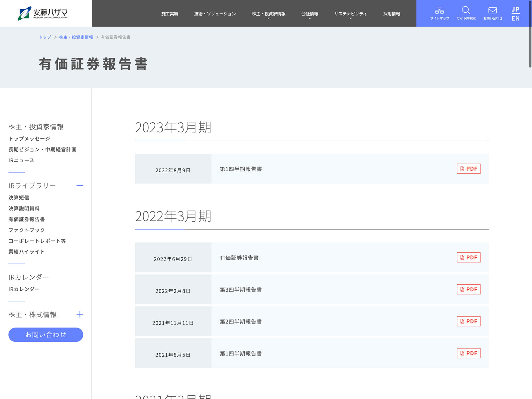532x399 pixels.
Task: Select JP language option
Action: point(515,9)
